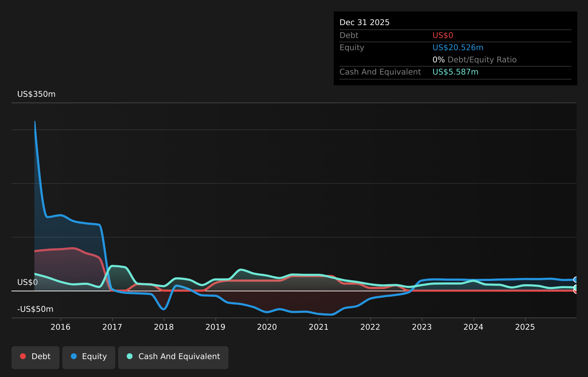Click the 2024 x-axis label

pyautogui.click(x=473, y=327)
